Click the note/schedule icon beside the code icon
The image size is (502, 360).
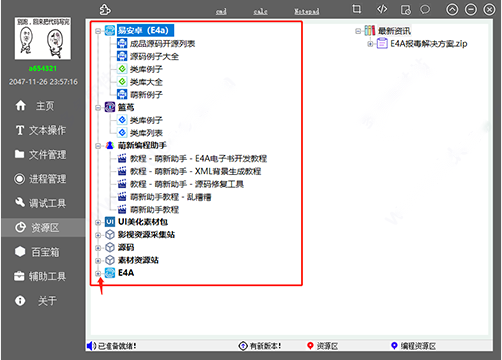pyautogui.click(x=406, y=10)
